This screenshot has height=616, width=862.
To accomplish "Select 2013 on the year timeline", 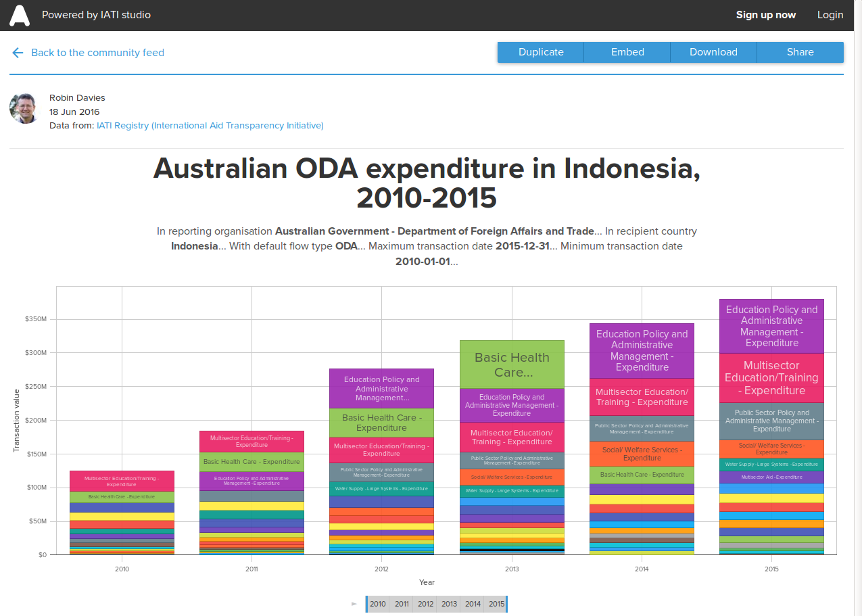I will pos(449,604).
